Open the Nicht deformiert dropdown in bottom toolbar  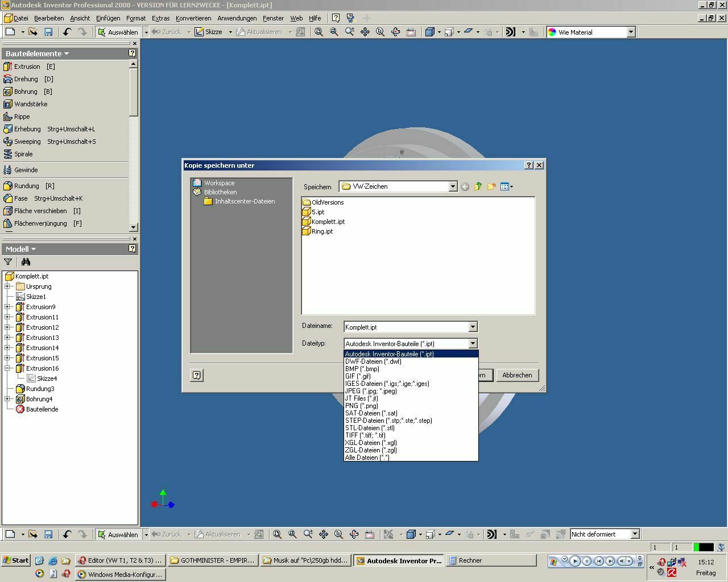pyautogui.click(x=635, y=534)
